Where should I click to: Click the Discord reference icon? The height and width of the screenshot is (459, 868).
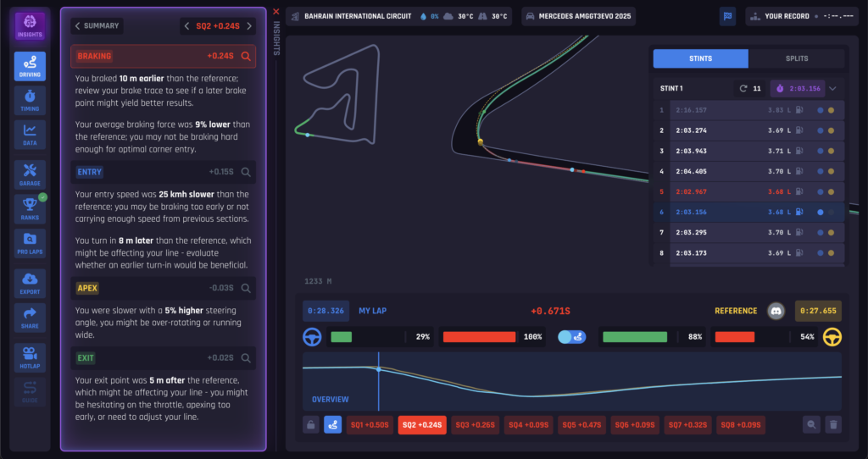[x=775, y=311]
